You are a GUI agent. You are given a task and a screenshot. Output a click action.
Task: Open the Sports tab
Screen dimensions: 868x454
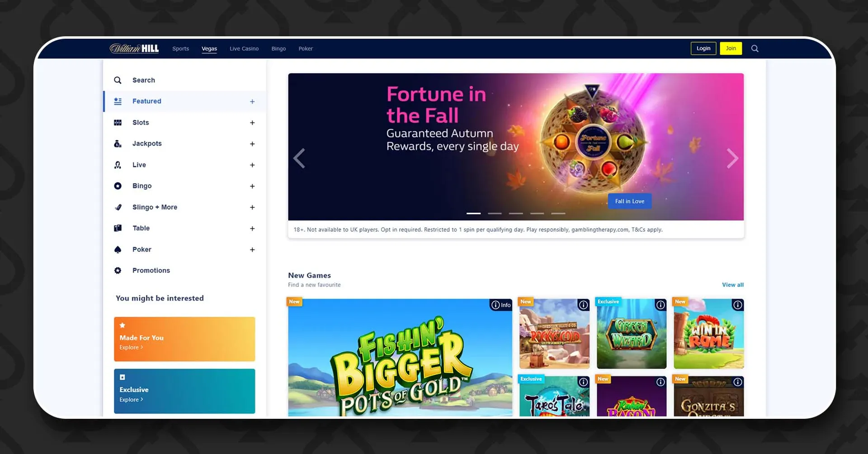tap(180, 48)
